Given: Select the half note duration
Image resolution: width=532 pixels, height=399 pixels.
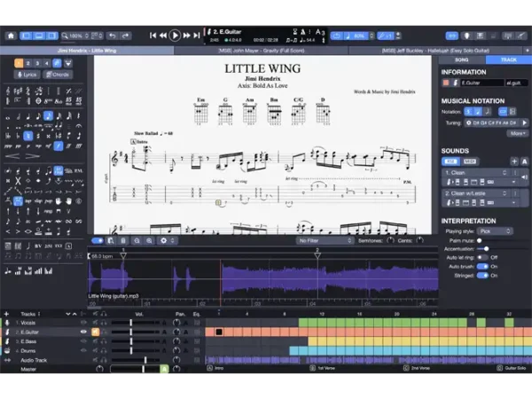Looking at the screenshot, I should pyautogui.click(x=18, y=117).
